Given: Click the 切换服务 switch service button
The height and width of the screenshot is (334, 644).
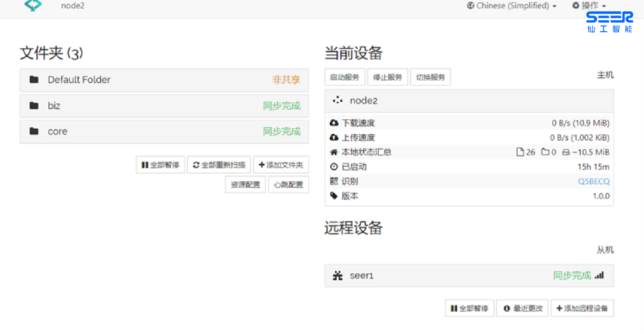Looking at the screenshot, I should [431, 78].
